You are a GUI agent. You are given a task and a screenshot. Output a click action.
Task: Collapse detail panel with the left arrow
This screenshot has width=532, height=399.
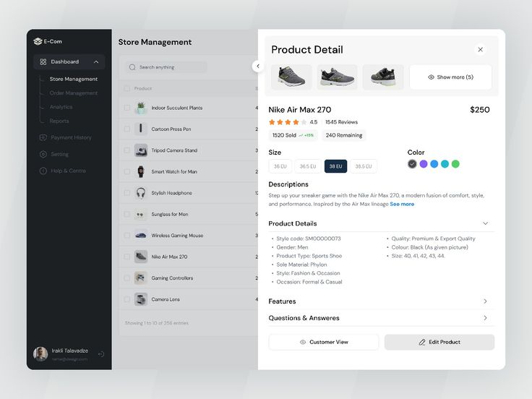pyautogui.click(x=258, y=66)
